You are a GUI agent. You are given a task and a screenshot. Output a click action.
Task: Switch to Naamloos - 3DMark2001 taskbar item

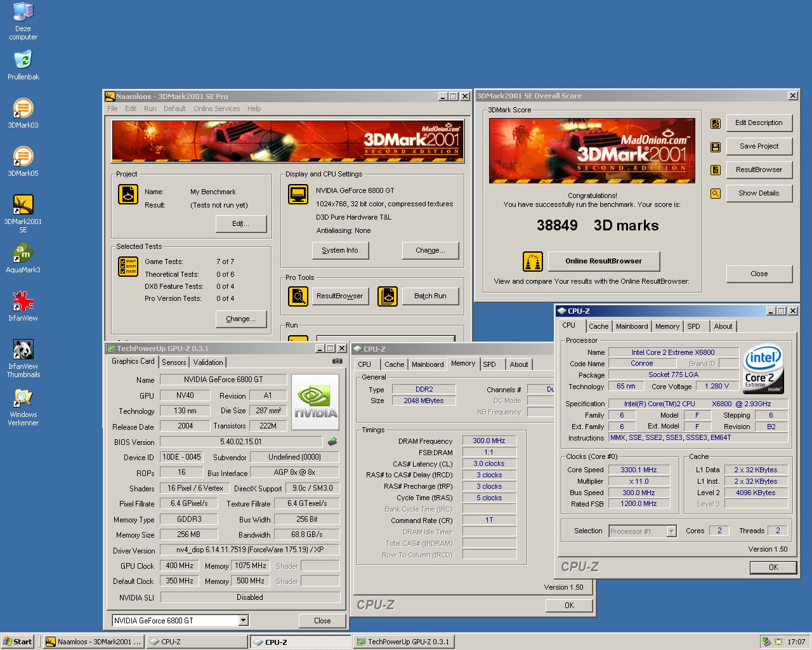(x=94, y=642)
